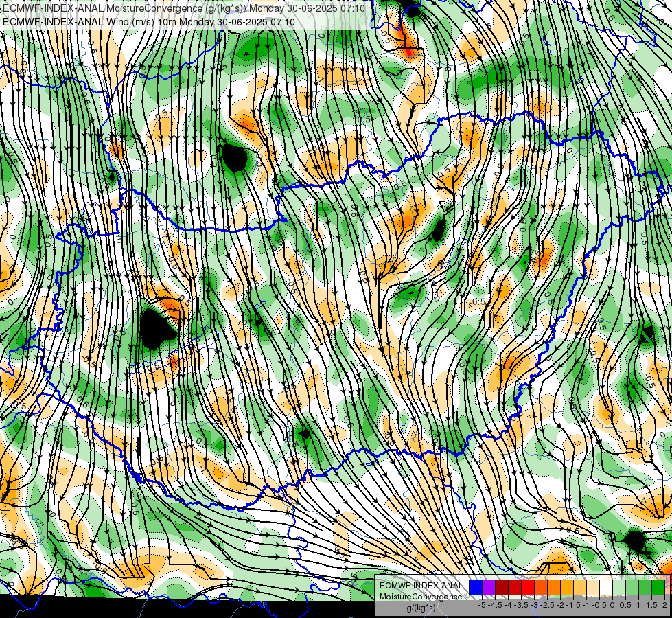This screenshot has height=618, width=672.
Task: Click the white legend swatch before 0
Action: pos(606,587)
